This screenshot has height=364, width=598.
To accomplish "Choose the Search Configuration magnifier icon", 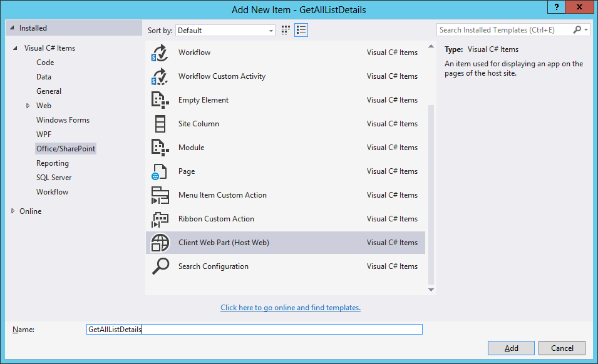I will click(x=160, y=266).
